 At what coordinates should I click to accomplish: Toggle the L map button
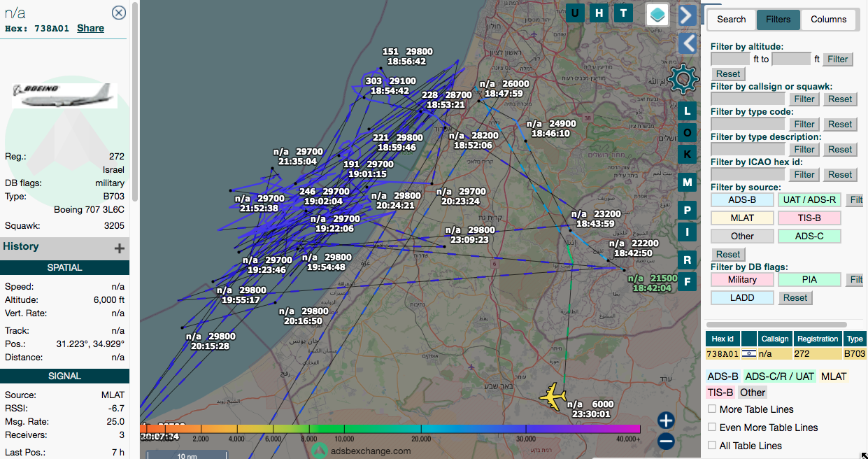(688, 111)
